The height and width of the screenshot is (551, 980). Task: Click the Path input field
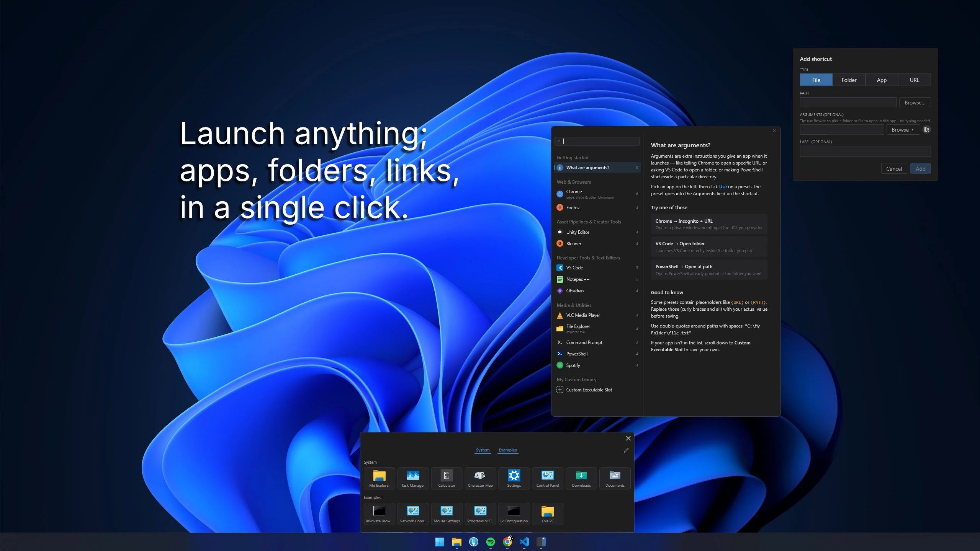848,103
